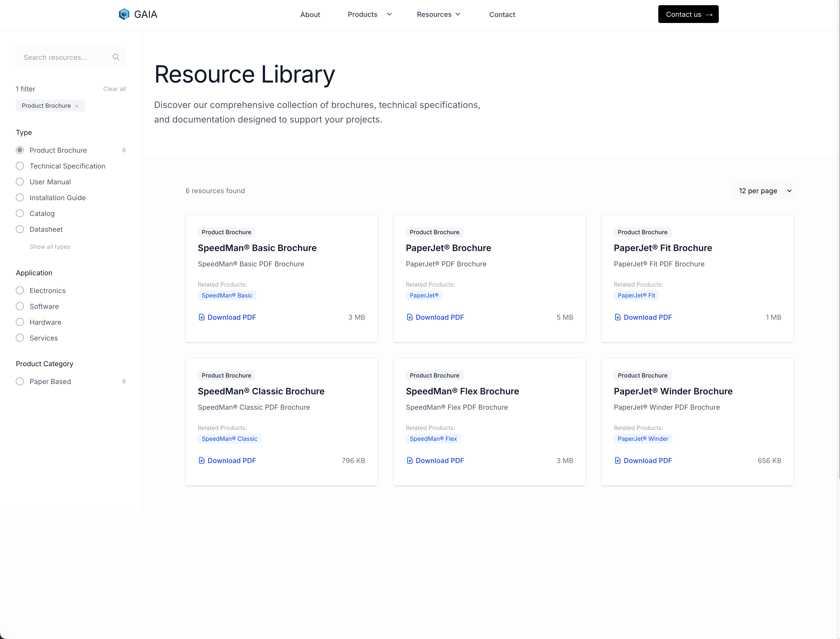The height and width of the screenshot is (639, 840).
Task: Click the download icon on SpeedMan Classic Brochure card
Action: [x=201, y=460]
